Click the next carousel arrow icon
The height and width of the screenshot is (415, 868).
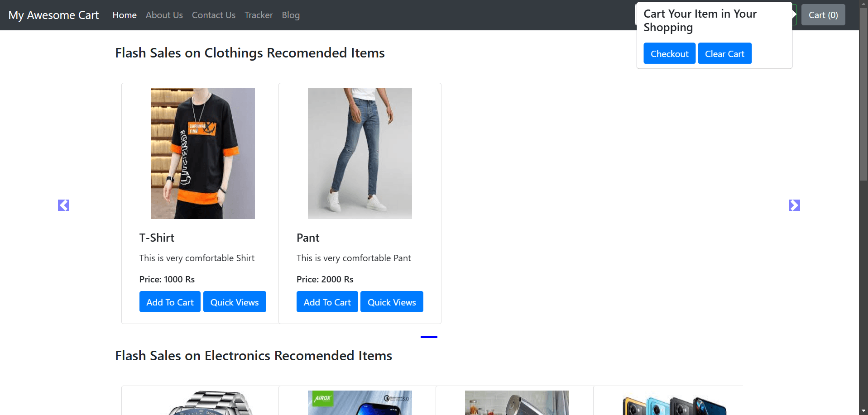(794, 205)
